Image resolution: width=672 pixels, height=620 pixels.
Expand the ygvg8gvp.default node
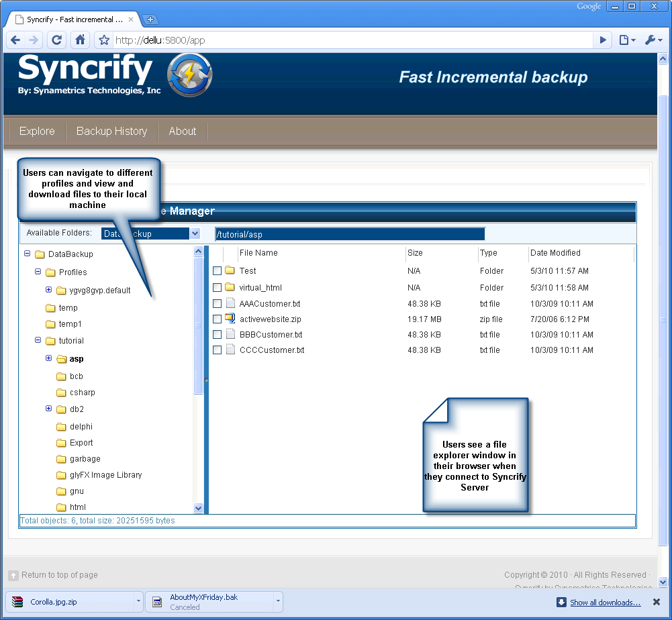[x=48, y=290]
